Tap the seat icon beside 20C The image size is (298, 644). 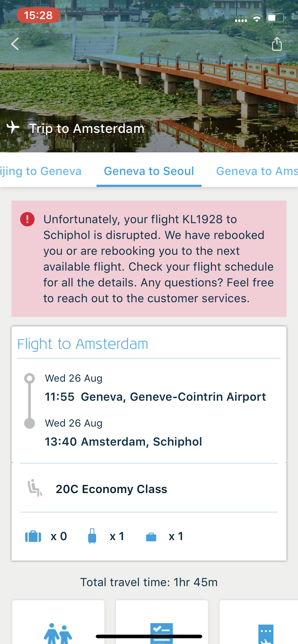pyautogui.click(x=35, y=488)
